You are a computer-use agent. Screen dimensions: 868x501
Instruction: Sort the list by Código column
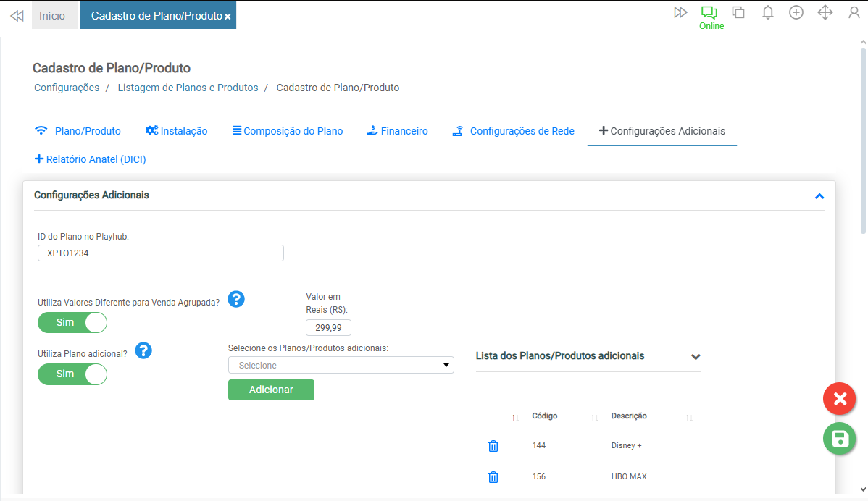(x=544, y=416)
